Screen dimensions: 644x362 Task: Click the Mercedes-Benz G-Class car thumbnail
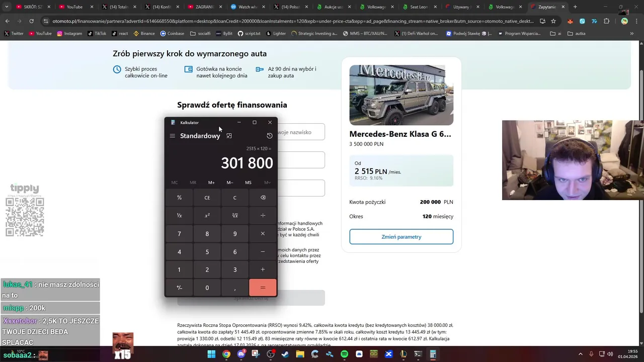pyautogui.click(x=401, y=95)
